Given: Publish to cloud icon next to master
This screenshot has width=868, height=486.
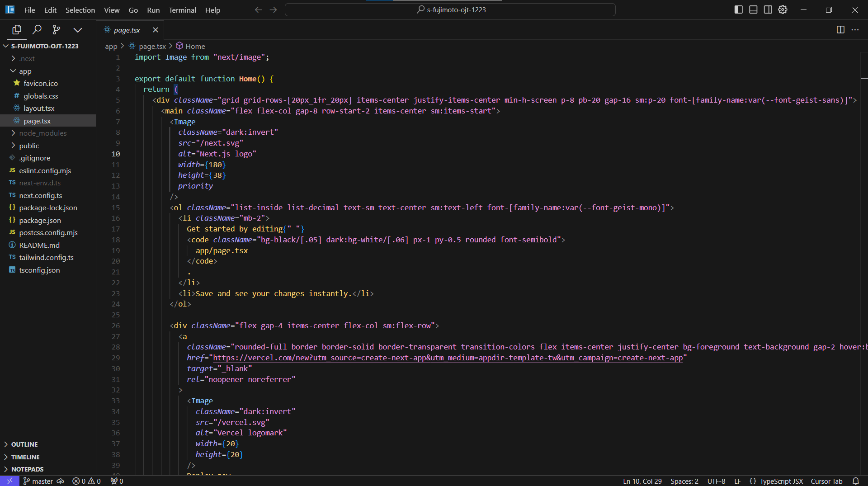Looking at the screenshot, I should 61,481.
